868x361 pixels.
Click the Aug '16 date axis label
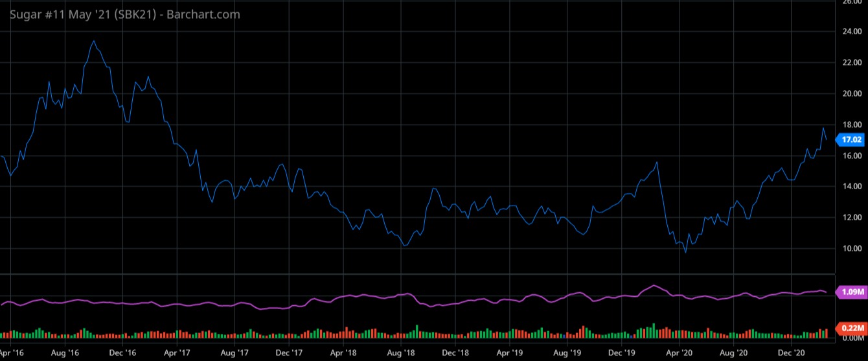63,353
